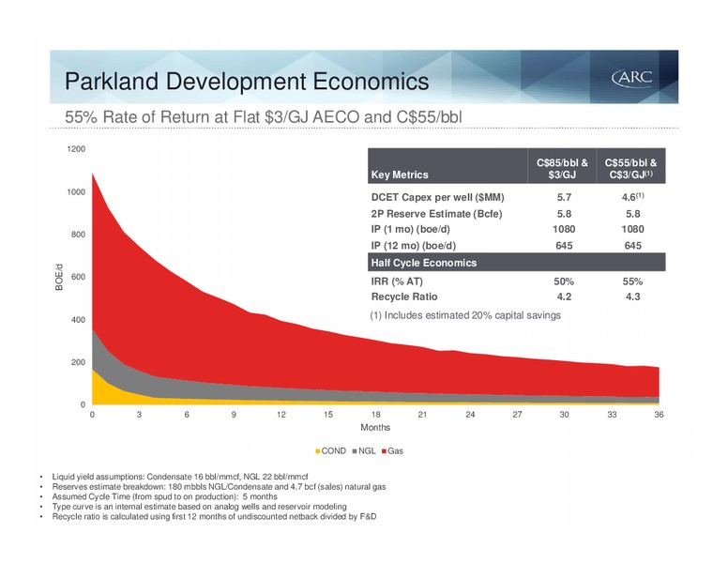The image size is (728, 563).
Task: Click the red Gas legend swatch
Action: 384,451
